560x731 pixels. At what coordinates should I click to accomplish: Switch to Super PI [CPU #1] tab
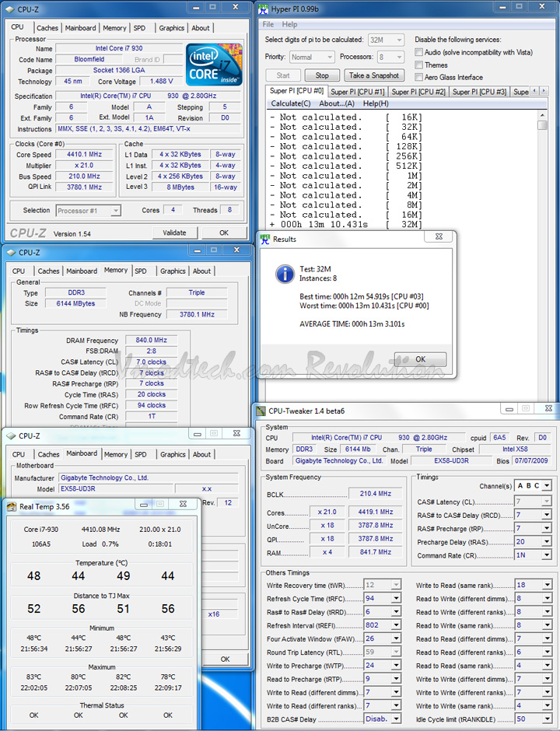pyautogui.click(x=358, y=92)
